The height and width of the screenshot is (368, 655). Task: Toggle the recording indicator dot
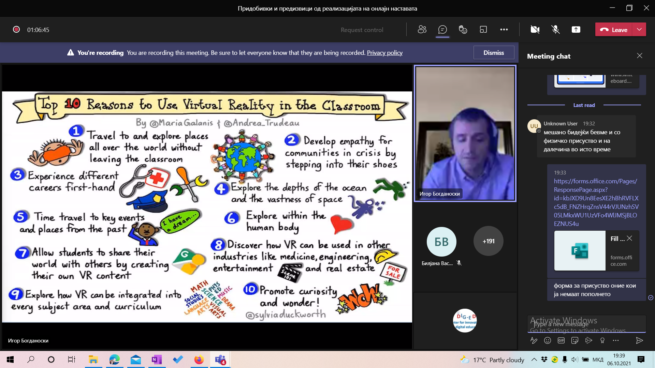(16, 30)
